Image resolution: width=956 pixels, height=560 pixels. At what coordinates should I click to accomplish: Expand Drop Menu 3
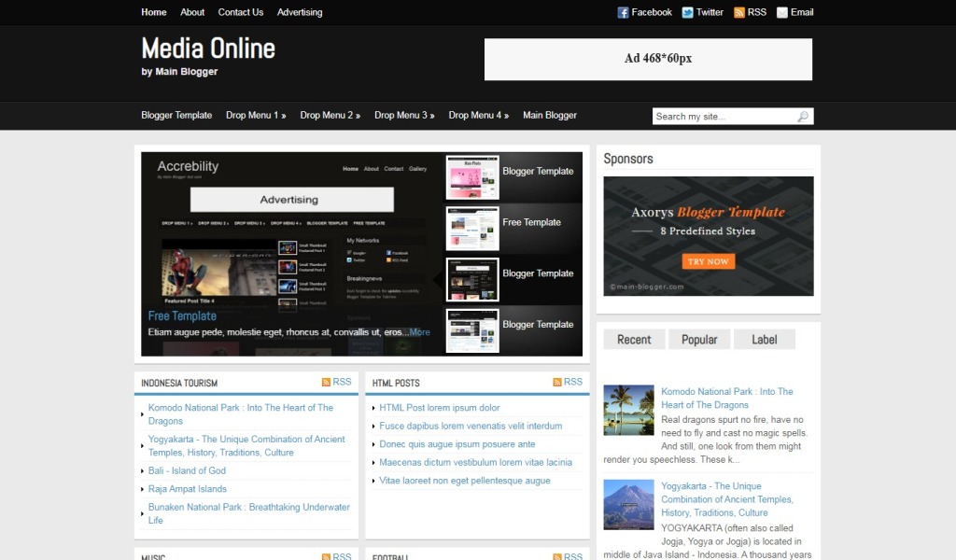click(404, 115)
